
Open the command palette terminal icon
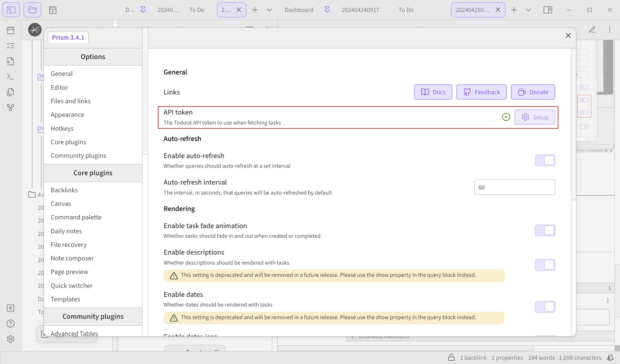click(10, 77)
